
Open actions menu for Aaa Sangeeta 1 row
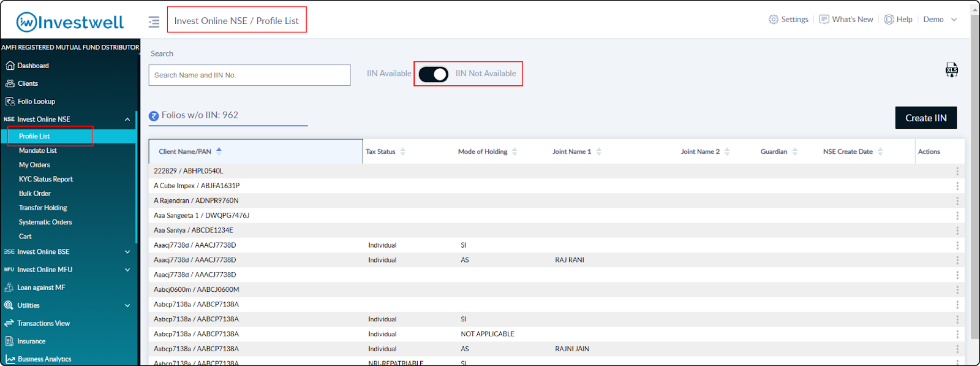tap(957, 216)
